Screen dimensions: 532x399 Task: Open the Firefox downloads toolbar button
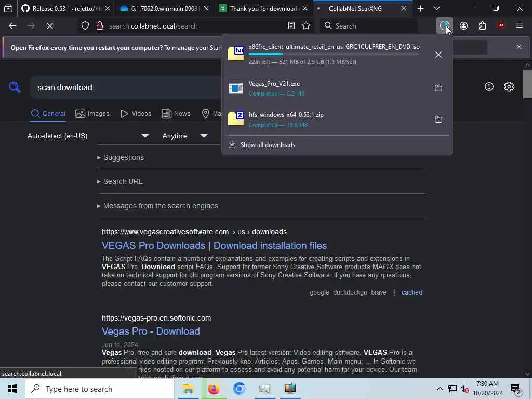click(x=444, y=26)
